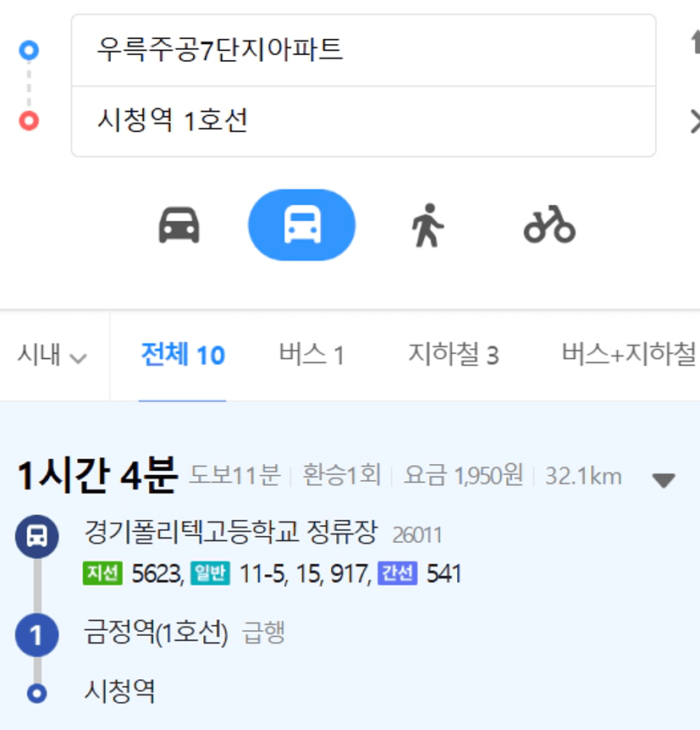Viewport: 700px width, 730px height.
Task: Open the 시내 region dropdown
Action: click(x=52, y=355)
